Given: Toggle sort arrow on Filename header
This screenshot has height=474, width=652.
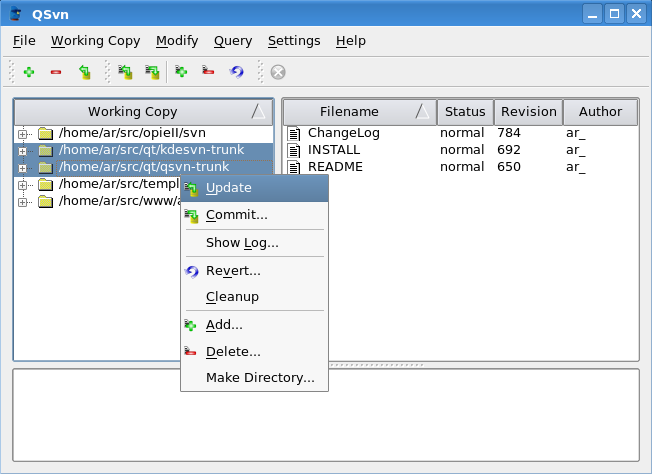Looking at the screenshot, I should pos(422,111).
